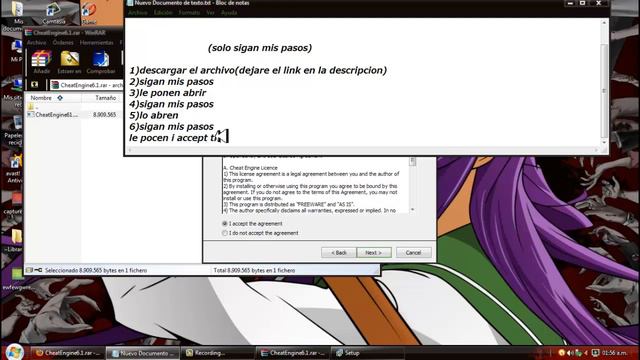
Task: Open the Windows Start button
Action: 15,352
